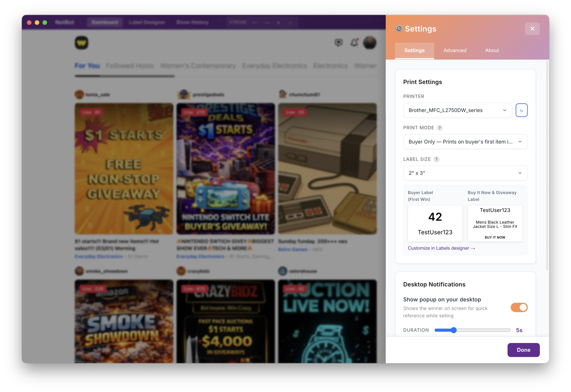Screen dimensions: 571x392
Task: Click the Sunday funday stream title
Action: click(x=313, y=242)
